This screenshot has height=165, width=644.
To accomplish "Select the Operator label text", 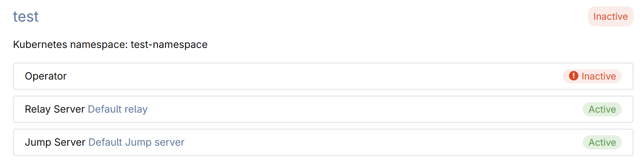I will [46, 76].
